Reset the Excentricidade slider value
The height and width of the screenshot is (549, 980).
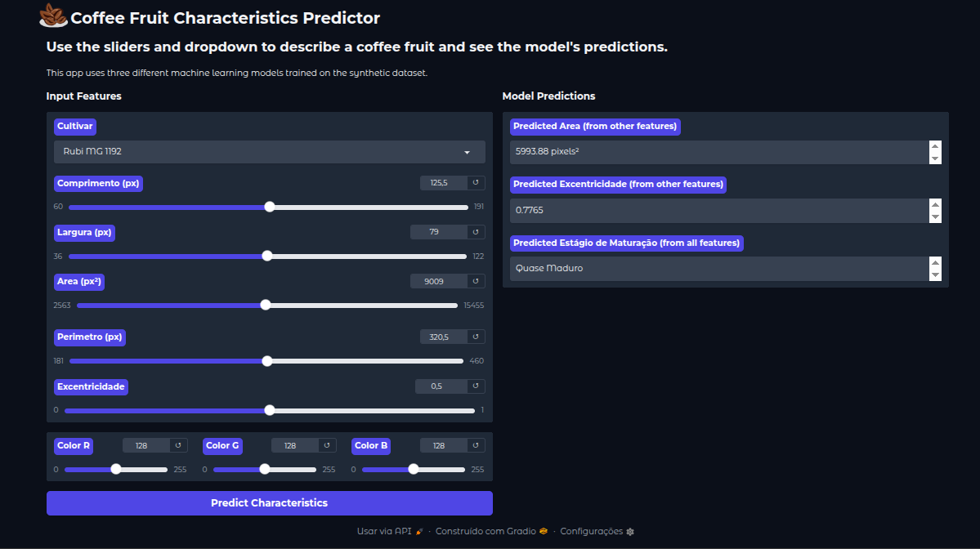(x=476, y=386)
